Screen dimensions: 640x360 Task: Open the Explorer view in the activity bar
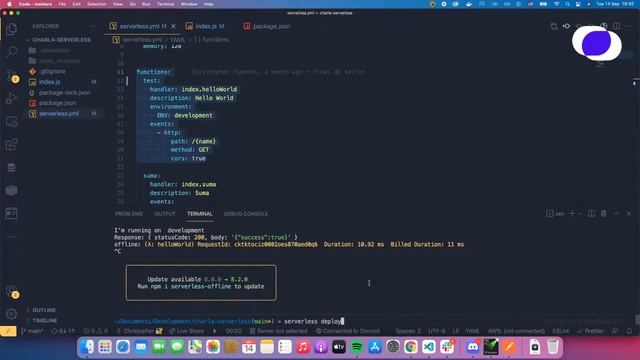[11, 29]
